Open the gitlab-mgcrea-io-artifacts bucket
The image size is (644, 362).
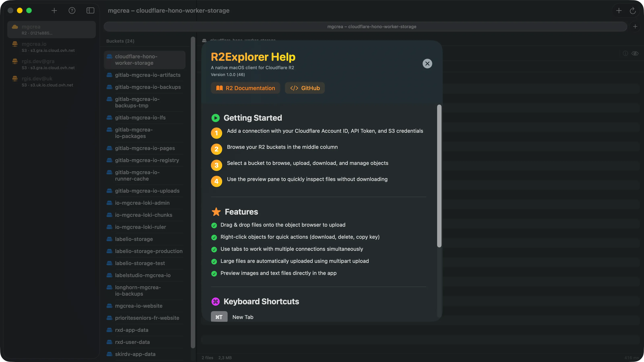pos(148,75)
